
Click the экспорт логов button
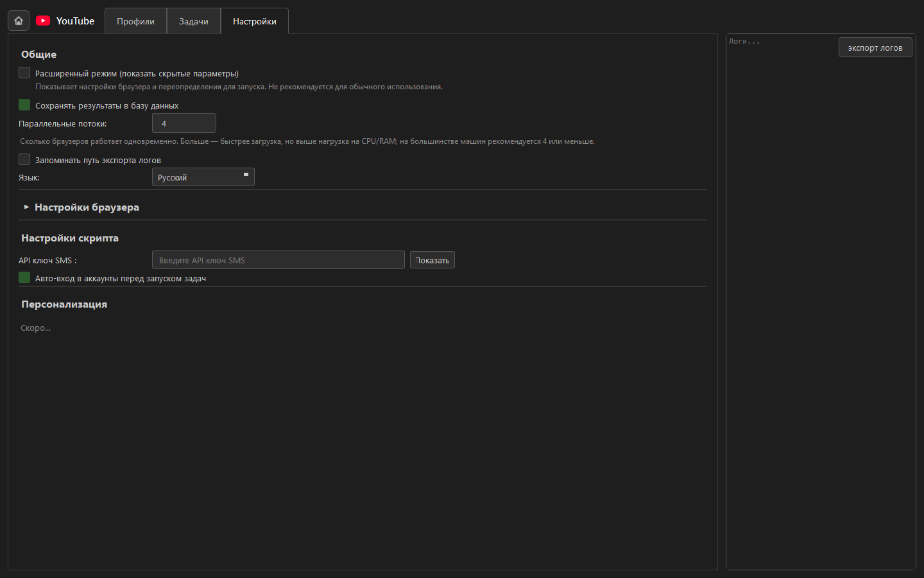(875, 48)
